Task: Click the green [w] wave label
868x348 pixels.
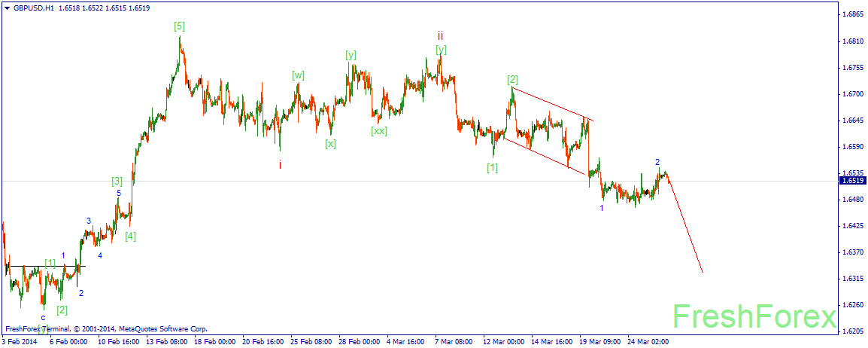Action: [299, 75]
